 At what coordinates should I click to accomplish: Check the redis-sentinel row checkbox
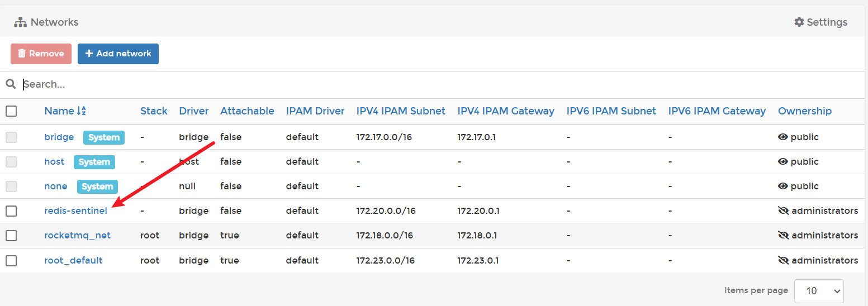[x=11, y=211]
